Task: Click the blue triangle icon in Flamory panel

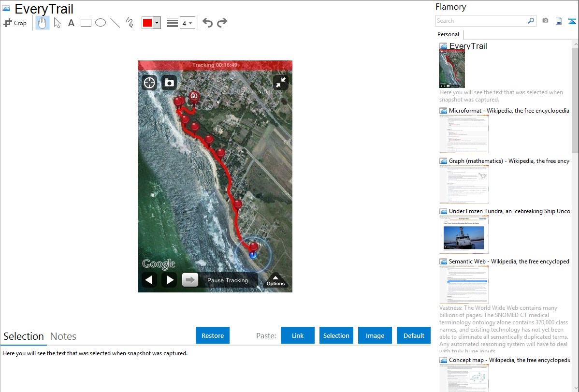Action: (572, 21)
